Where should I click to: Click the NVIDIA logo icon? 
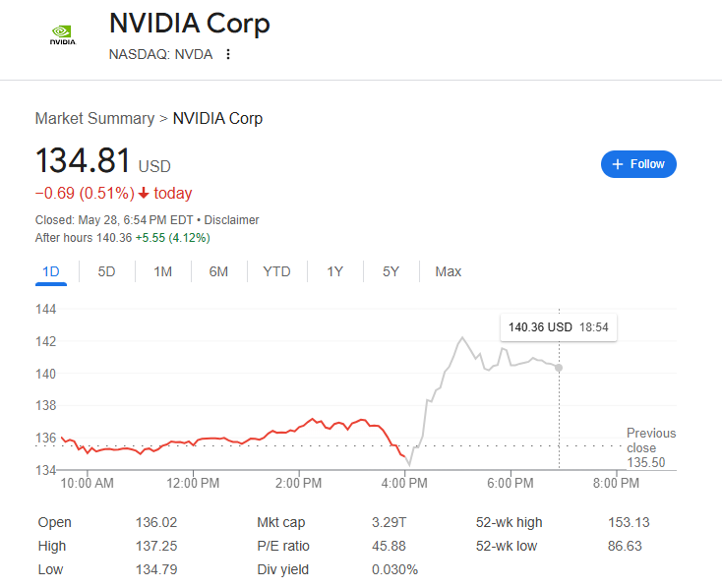tap(62, 35)
